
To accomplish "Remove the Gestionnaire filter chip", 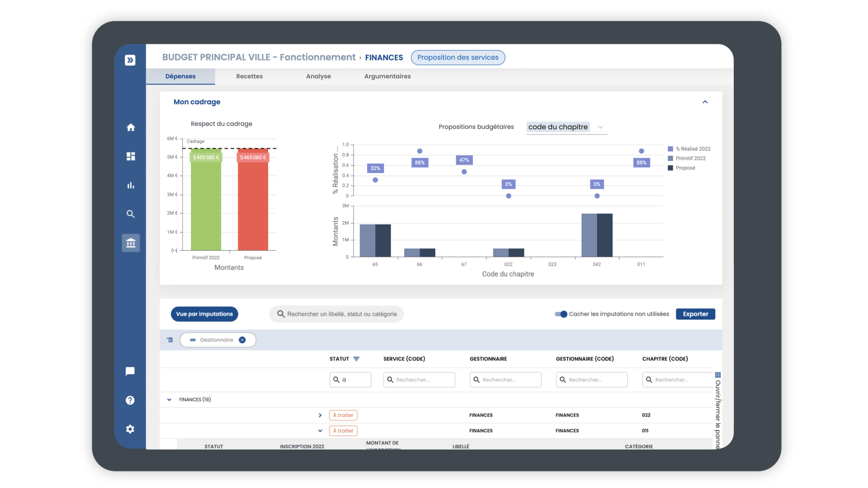I will (x=242, y=340).
